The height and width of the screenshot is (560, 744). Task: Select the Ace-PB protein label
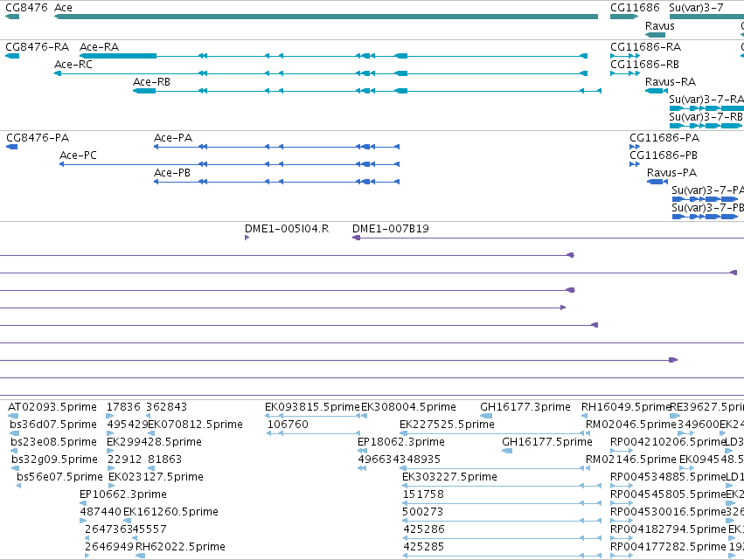(x=171, y=173)
